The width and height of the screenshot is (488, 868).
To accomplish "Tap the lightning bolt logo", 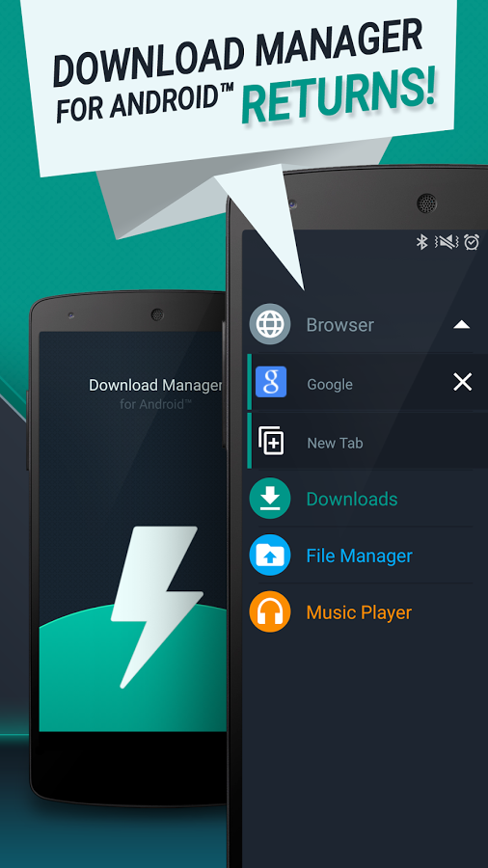I will (156, 607).
